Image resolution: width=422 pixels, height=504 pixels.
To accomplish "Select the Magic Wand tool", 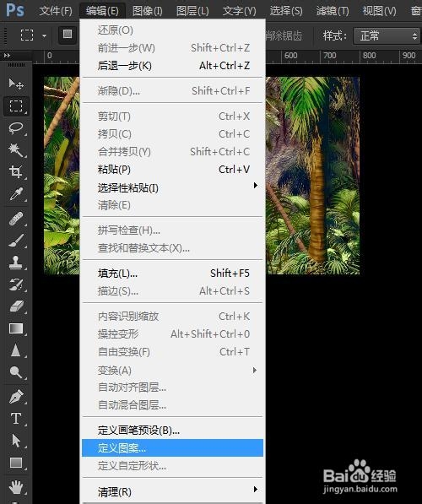I will click(16, 149).
